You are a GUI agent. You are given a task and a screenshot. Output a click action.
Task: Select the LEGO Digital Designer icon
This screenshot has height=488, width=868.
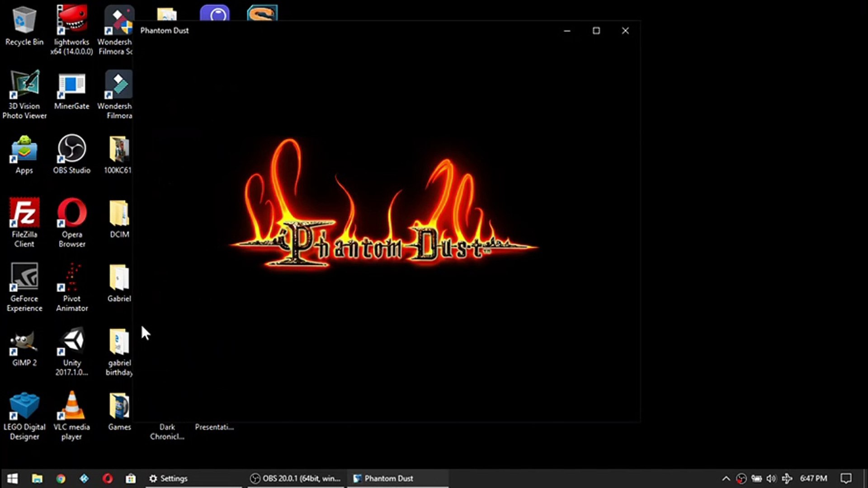coord(24,417)
